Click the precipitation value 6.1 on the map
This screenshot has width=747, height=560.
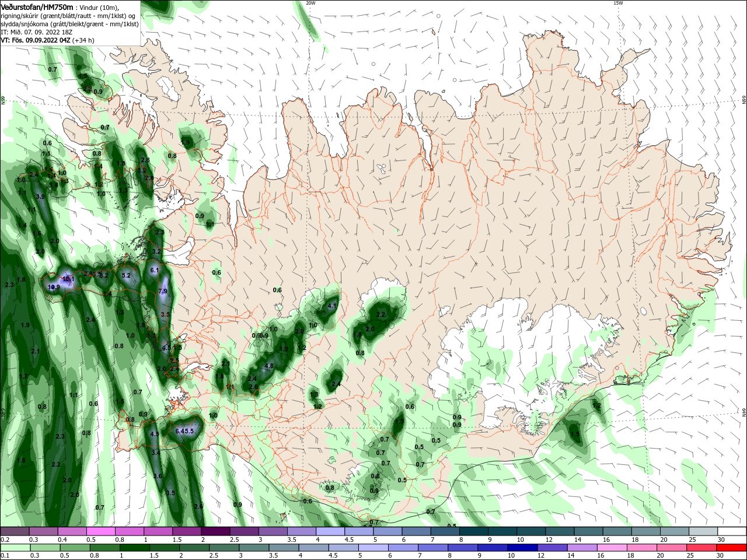pyautogui.click(x=155, y=270)
